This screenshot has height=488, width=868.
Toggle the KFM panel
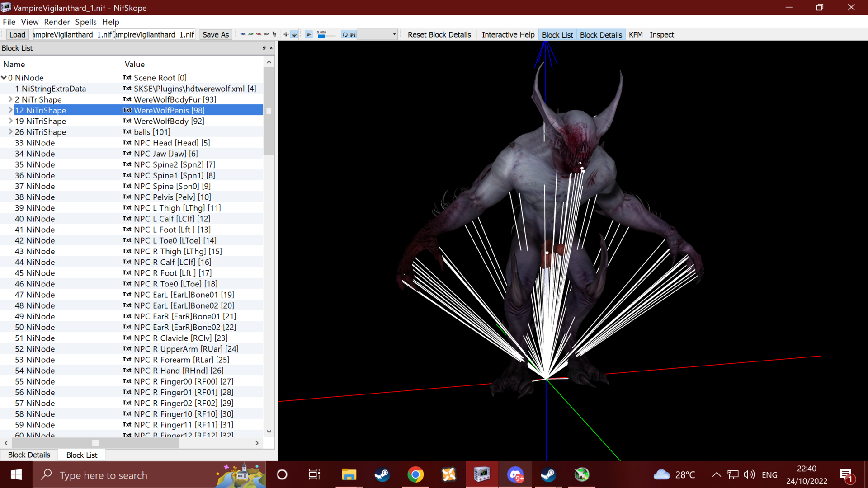[636, 34]
